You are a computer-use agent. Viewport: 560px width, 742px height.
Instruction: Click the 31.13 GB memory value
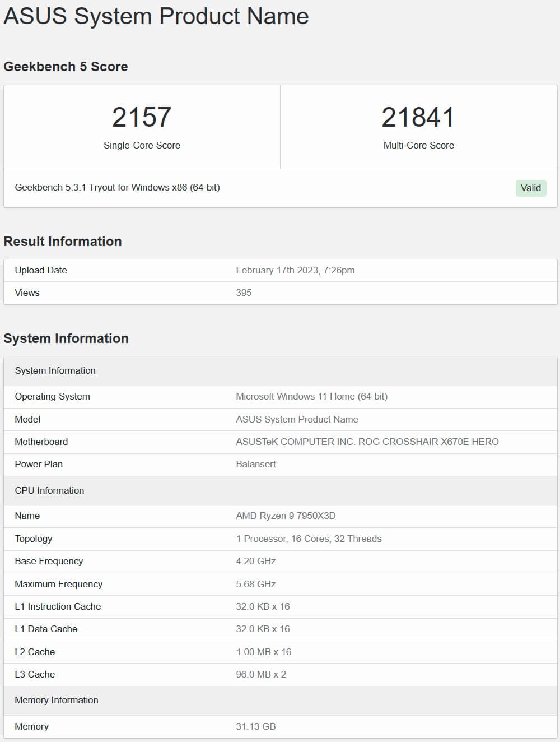tap(256, 727)
